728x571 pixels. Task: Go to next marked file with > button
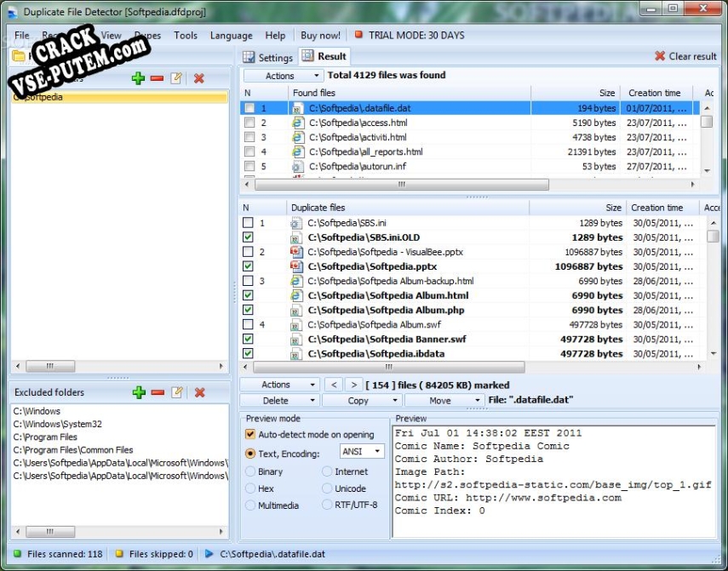354,385
